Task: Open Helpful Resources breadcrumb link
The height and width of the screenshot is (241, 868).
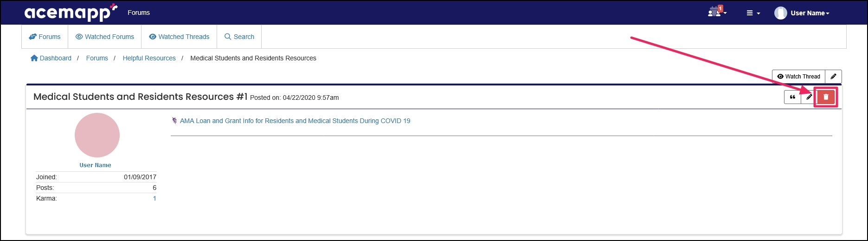Action: 149,58
